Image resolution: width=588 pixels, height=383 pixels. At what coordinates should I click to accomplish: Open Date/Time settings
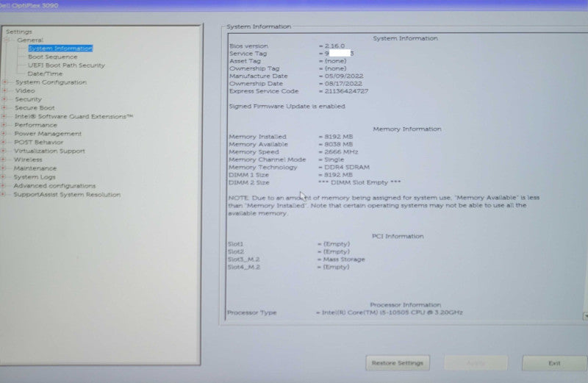click(x=45, y=74)
